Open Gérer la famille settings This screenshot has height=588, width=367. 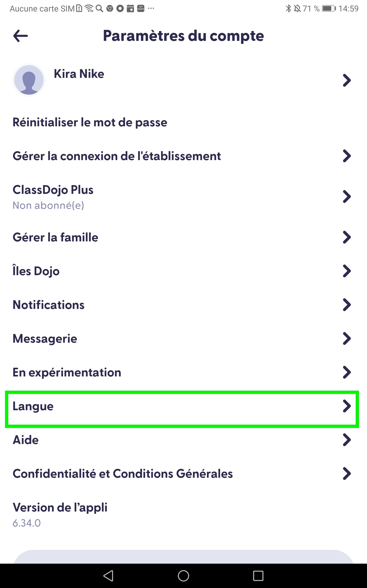coord(55,237)
